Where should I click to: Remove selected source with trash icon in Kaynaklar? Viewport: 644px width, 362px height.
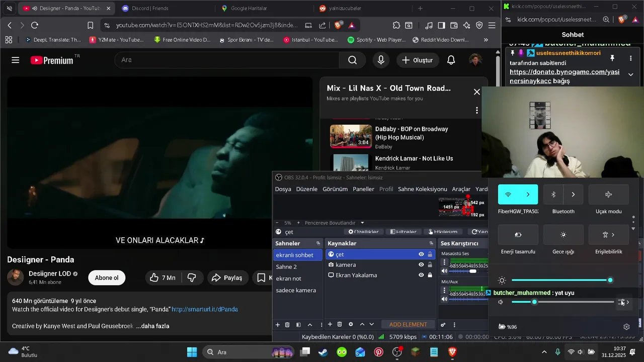340,324
